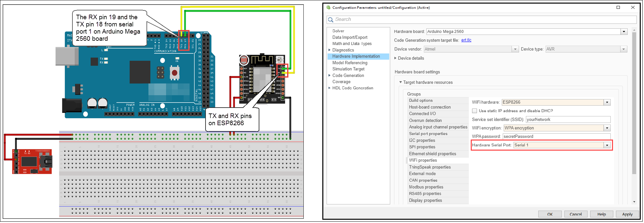Enable static IP address and disable DHCP

(x=475, y=111)
